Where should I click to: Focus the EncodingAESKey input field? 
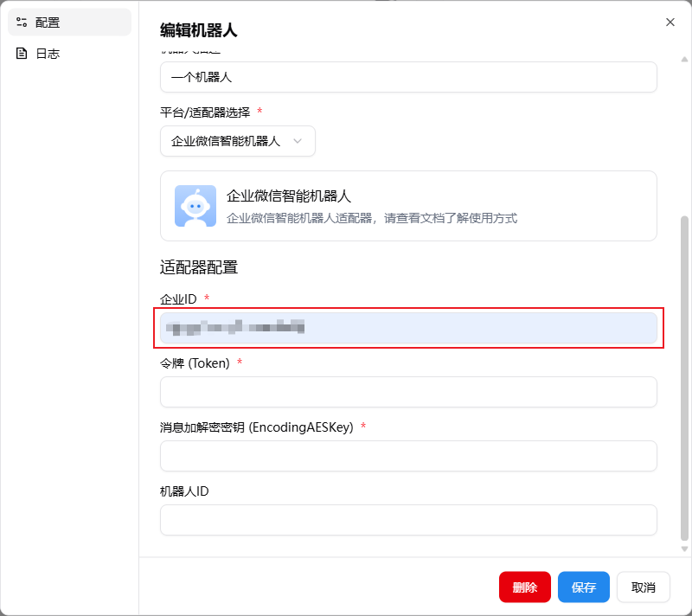[408, 456]
